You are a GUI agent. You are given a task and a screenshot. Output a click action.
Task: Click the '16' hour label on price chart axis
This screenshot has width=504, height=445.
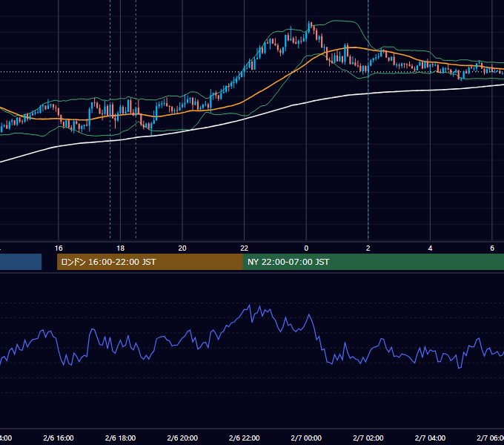click(59, 248)
